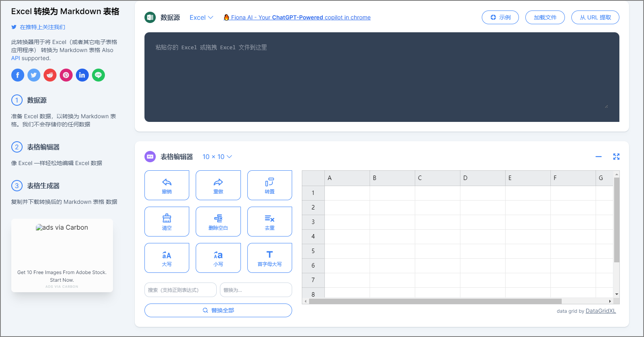Select row 7 header in grid
The width and height of the screenshot is (644, 337).
pos(313,280)
